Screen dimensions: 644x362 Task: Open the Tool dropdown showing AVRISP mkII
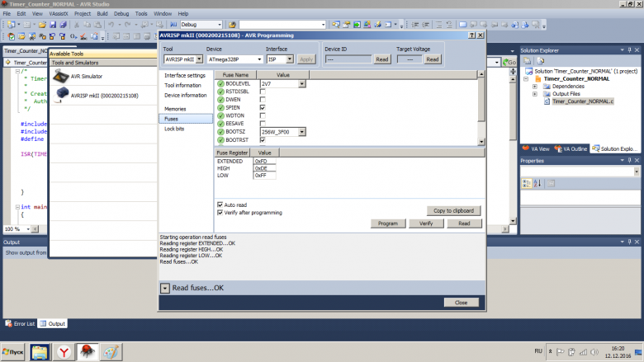pyautogui.click(x=199, y=59)
